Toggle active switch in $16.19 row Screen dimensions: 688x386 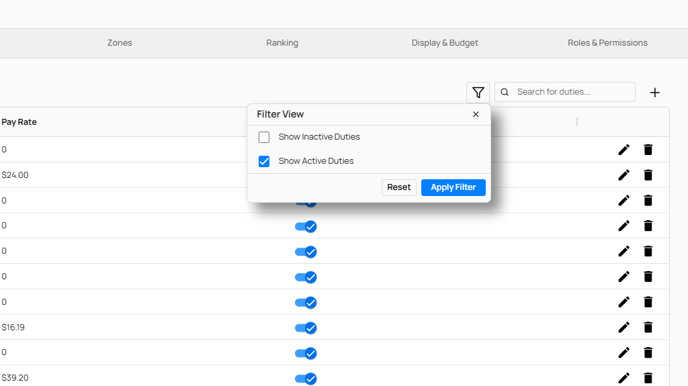tap(306, 328)
